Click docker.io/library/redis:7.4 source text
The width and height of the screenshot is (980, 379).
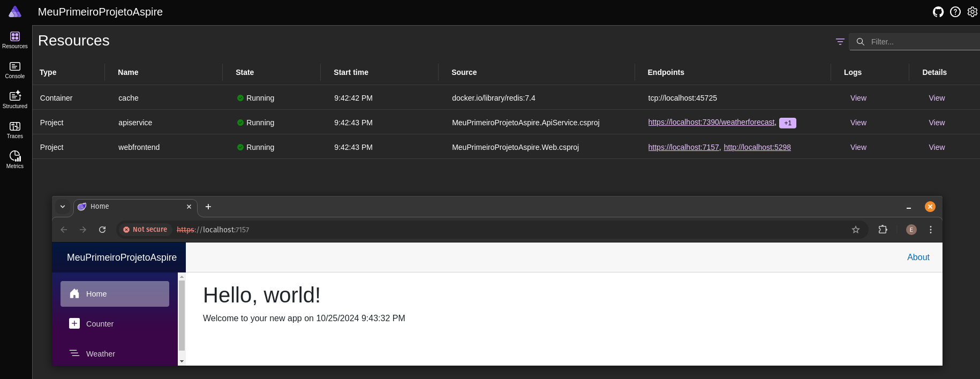(493, 98)
